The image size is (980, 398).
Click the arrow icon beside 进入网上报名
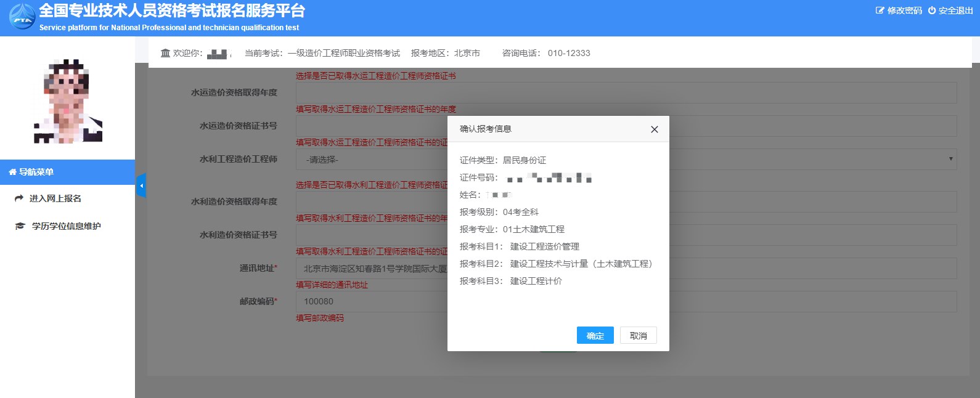(x=19, y=198)
